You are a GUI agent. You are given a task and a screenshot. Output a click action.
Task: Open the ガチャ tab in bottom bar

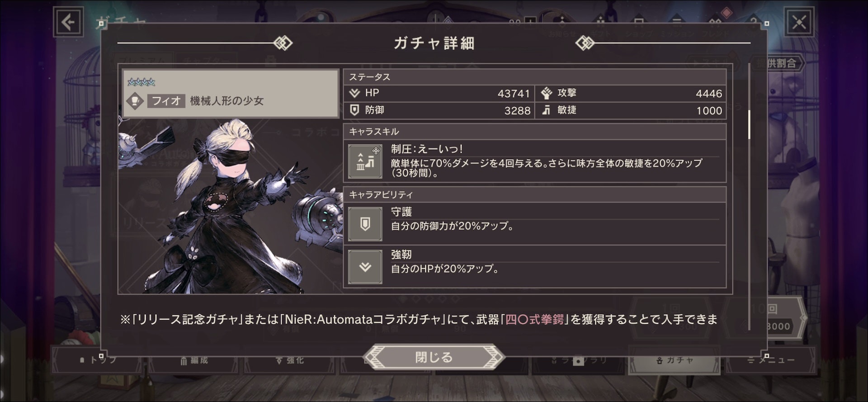pos(674,360)
